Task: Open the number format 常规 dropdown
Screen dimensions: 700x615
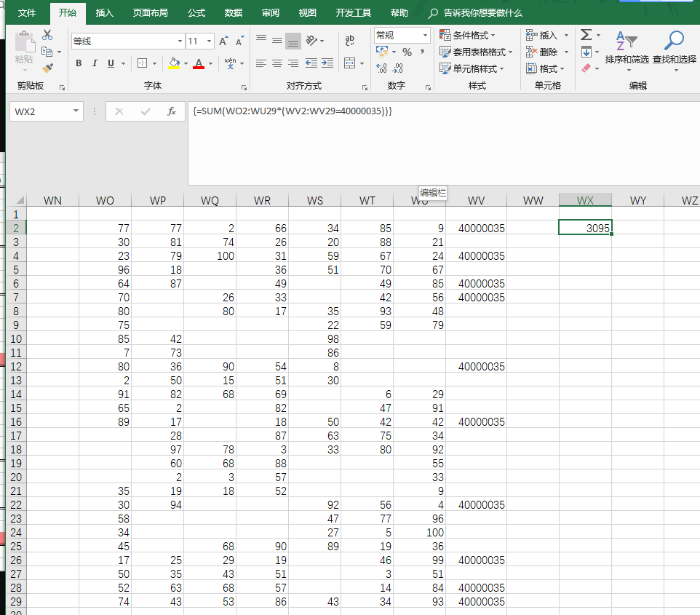Action: pyautogui.click(x=425, y=35)
